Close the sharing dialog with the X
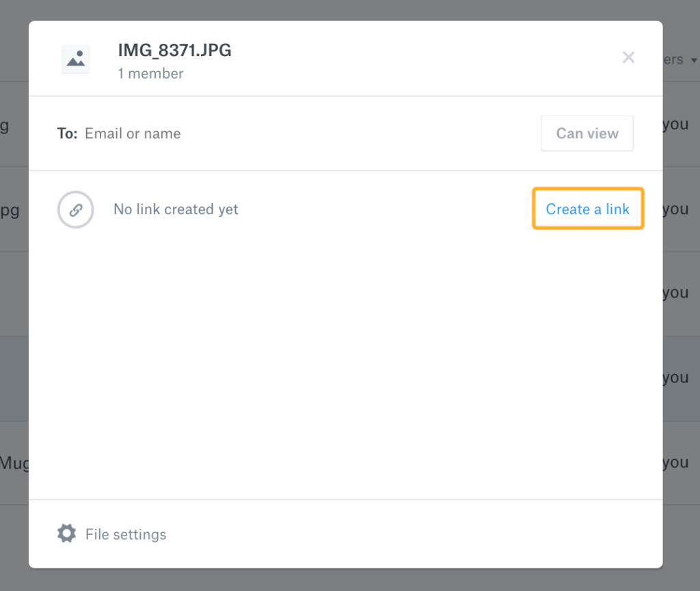Screen dimensions: 700x591 (x=628, y=57)
